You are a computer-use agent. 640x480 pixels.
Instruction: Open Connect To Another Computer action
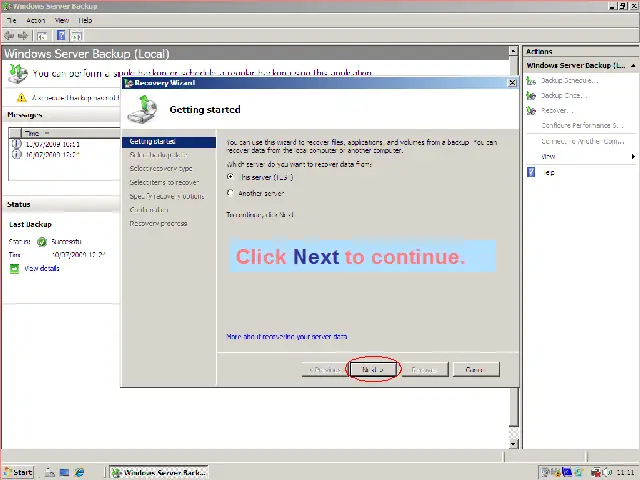click(582, 141)
